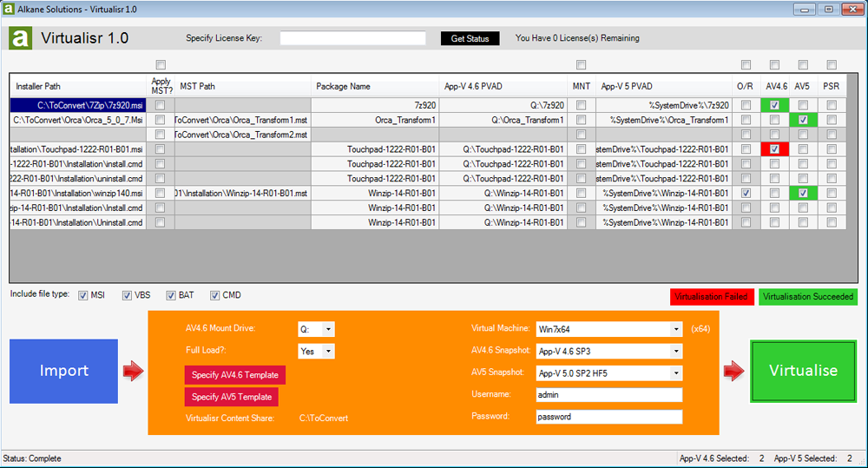Click the C:\ToConvert content share path

point(324,419)
